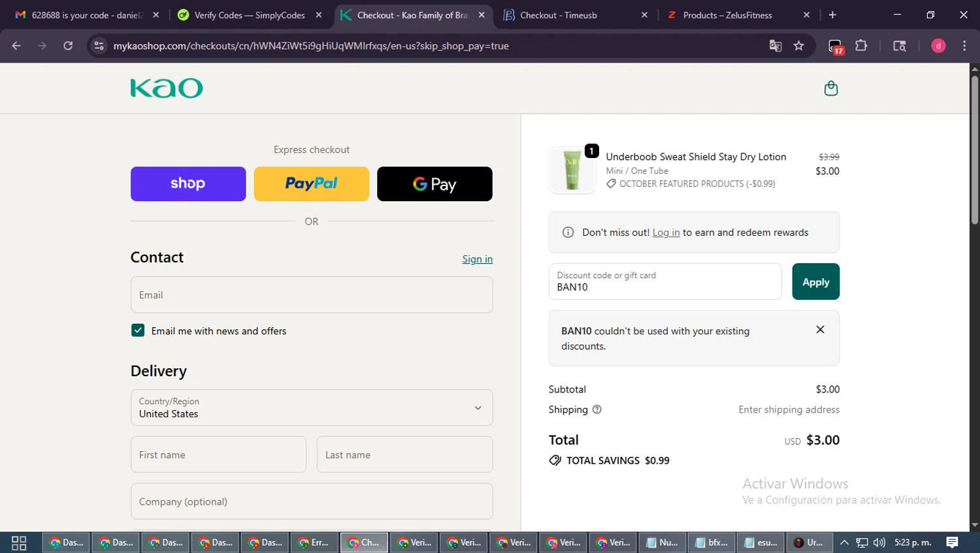Open the Windows notification center
Screen dimensions: 980x553
[x=952, y=543]
